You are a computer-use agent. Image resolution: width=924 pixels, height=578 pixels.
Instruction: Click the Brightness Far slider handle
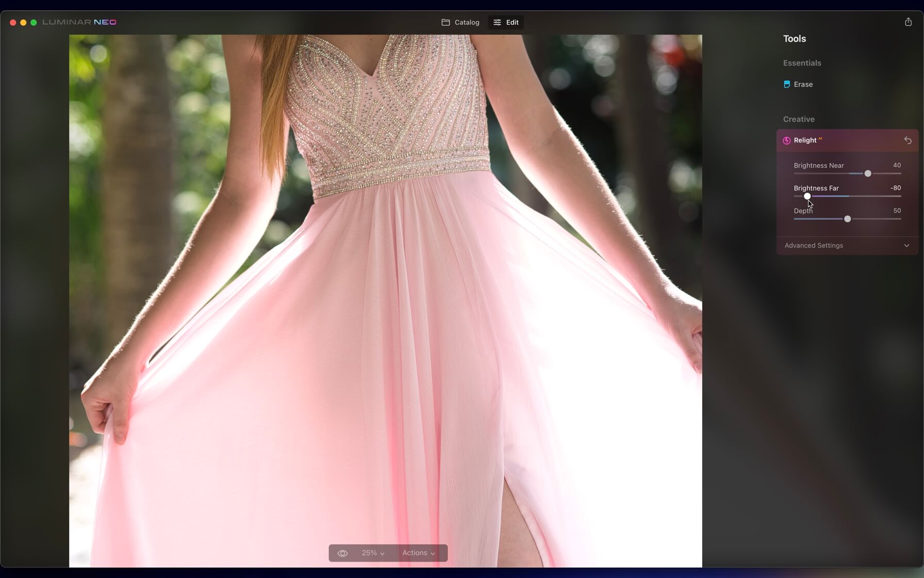pyautogui.click(x=807, y=196)
